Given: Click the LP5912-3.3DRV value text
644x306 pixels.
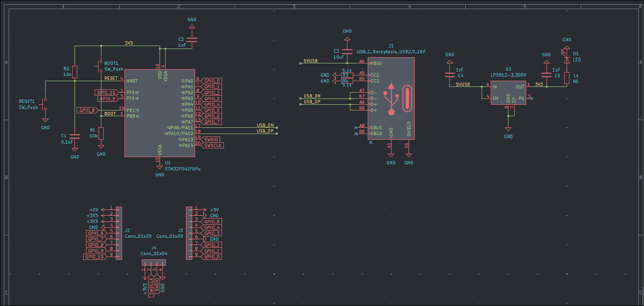Looking at the screenshot, I should [x=508, y=75].
